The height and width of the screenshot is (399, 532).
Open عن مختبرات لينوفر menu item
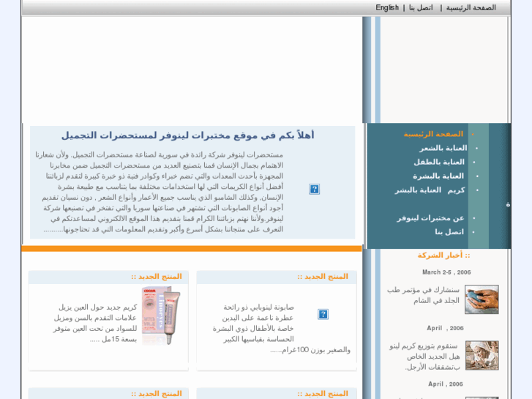pos(430,218)
